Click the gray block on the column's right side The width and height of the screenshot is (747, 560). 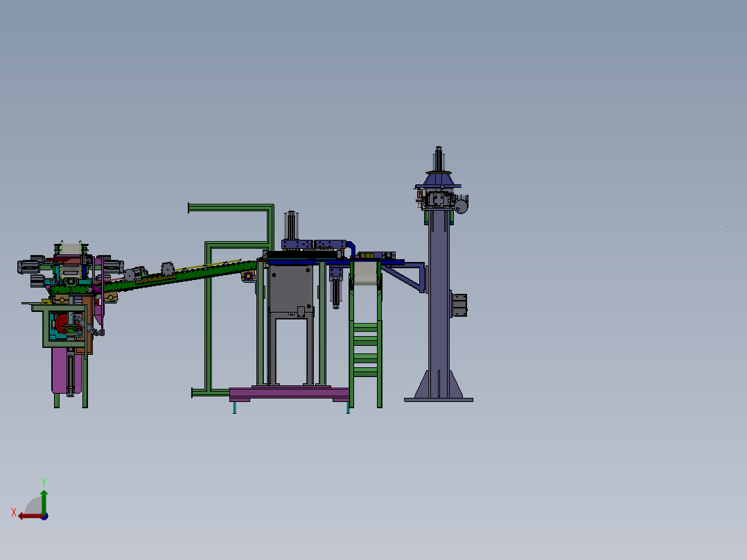[x=459, y=304]
